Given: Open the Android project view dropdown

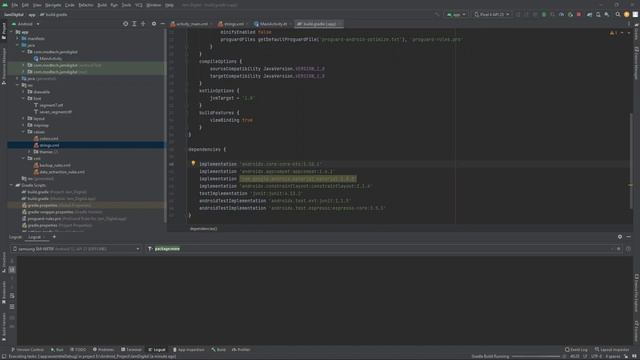Looking at the screenshot, I should pyautogui.click(x=26, y=24).
